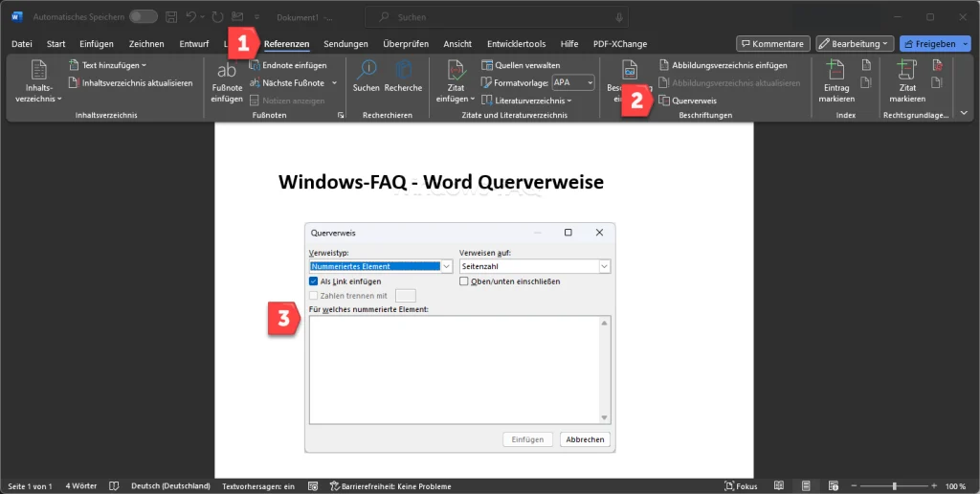Click the Suchen magnifier icon in Recherchieren group
This screenshot has height=494, width=980.
[367, 76]
